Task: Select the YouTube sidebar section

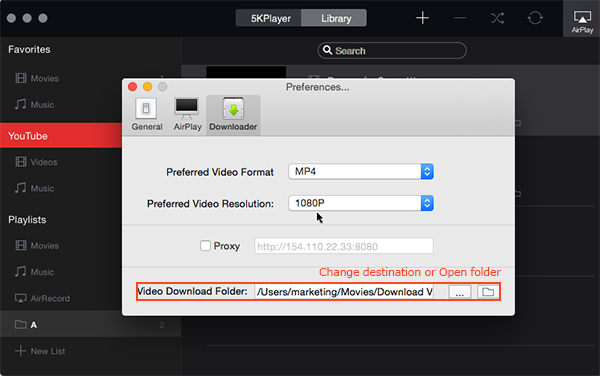Action: [x=61, y=136]
